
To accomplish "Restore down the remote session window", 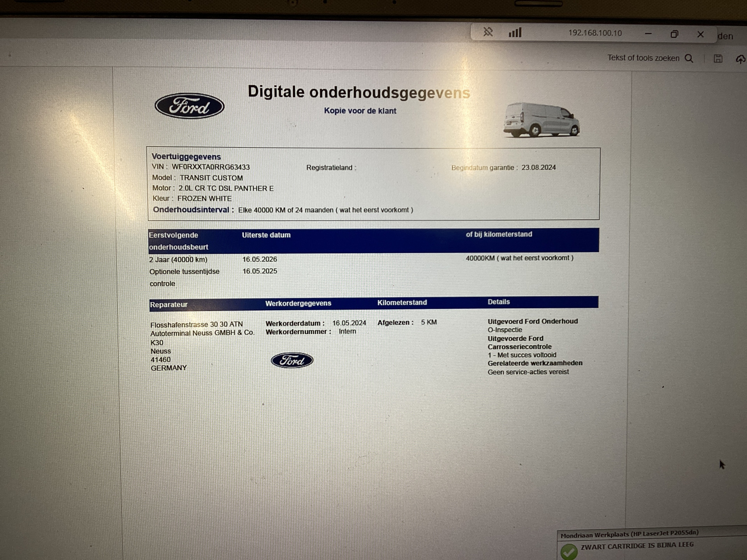I will click(674, 34).
